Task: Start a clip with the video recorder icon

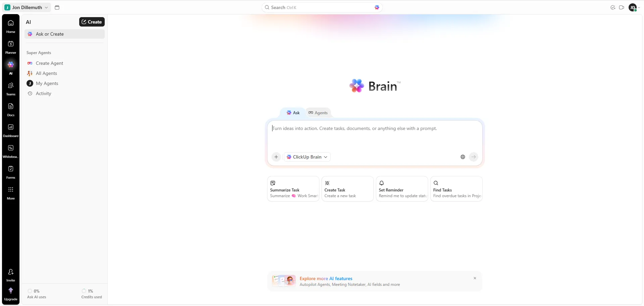Action: [621, 7]
